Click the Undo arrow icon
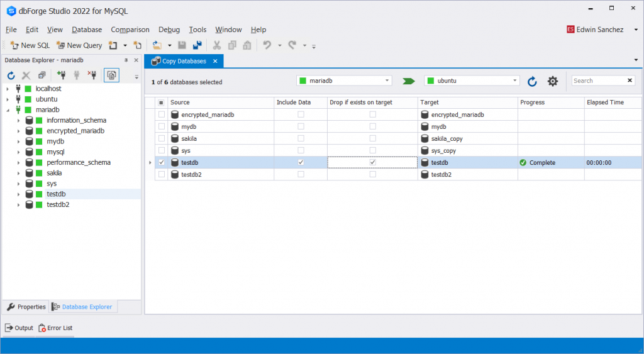Image resolution: width=644 pixels, height=354 pixels. 267,45
